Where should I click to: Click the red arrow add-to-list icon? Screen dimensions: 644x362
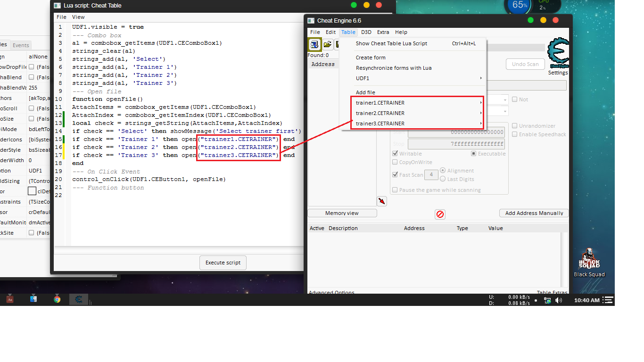[382, 201]
